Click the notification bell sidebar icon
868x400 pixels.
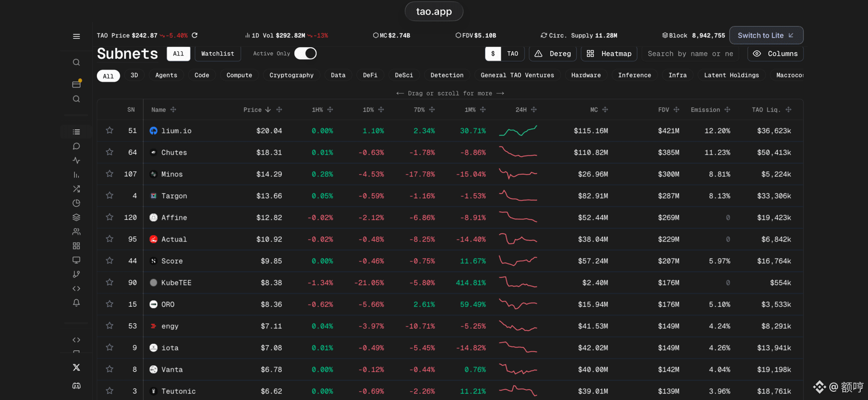pyautogui.click(x=76, y=303)
